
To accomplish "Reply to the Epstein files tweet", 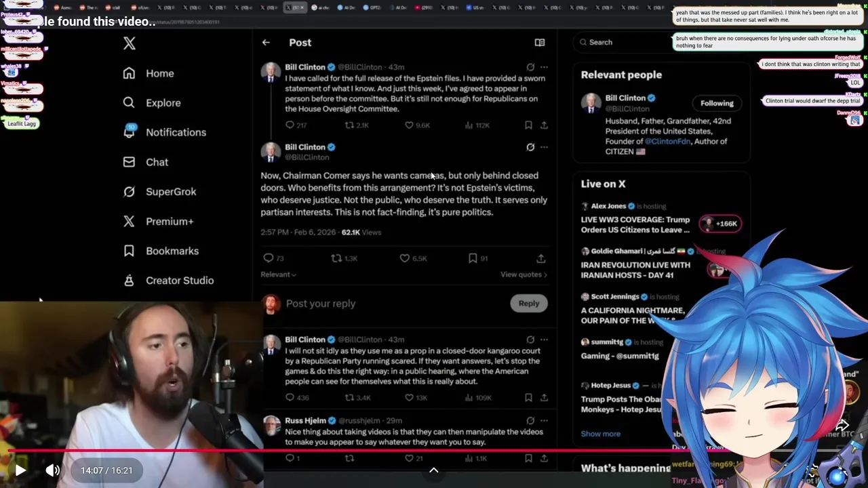I will point(296,125).
